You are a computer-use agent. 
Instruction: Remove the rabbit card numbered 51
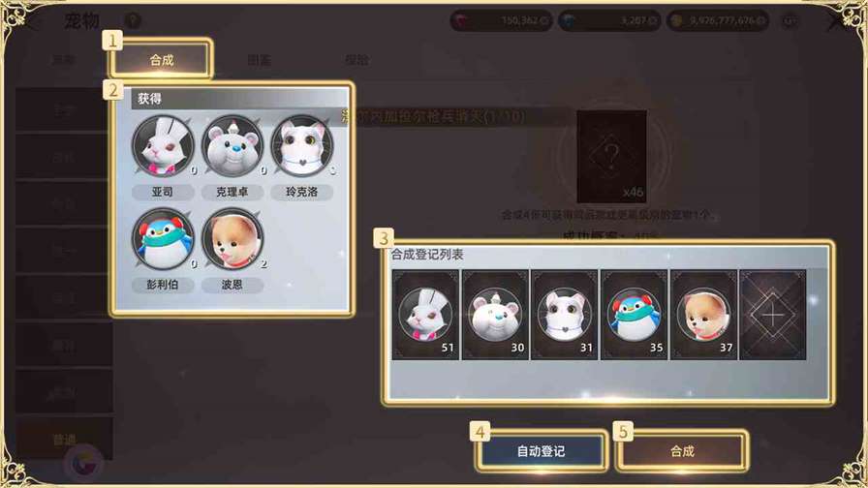425,315
